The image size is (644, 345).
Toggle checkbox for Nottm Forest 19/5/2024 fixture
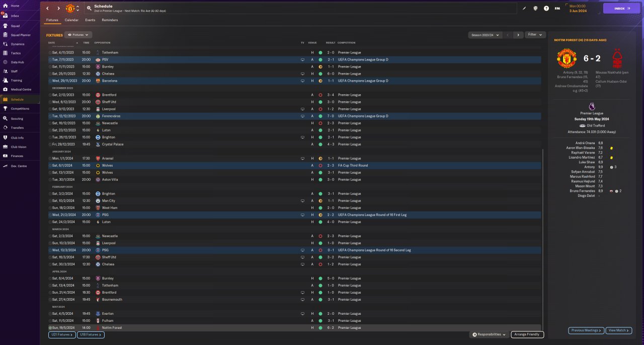pos(50,327)
